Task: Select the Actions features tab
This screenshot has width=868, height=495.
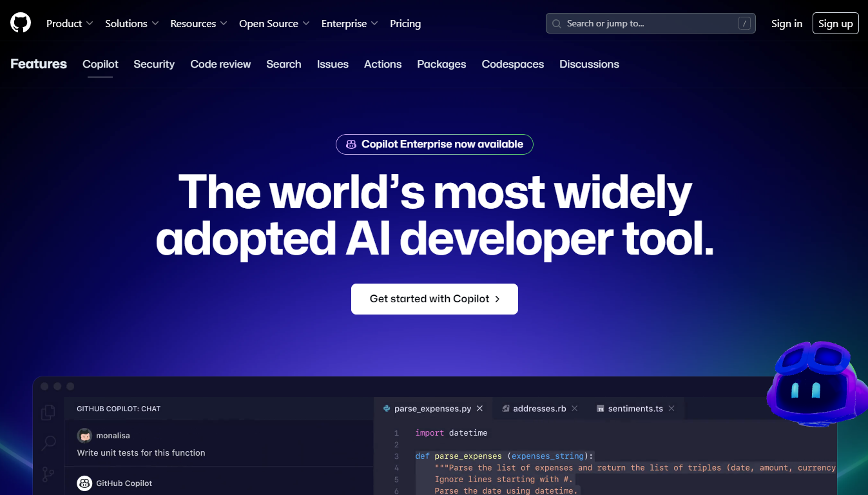Action: pyautogui.click(x=383, y=64)
